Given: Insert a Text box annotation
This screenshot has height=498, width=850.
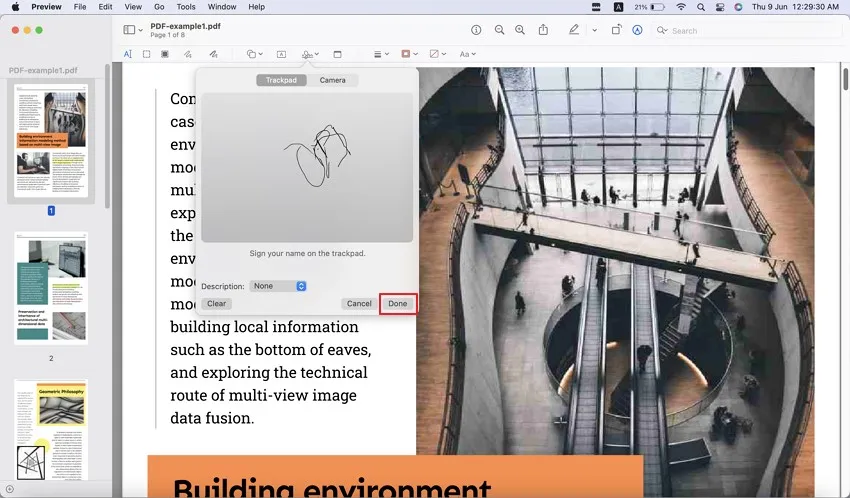Looking at the screenshot, I should point(281,54).
